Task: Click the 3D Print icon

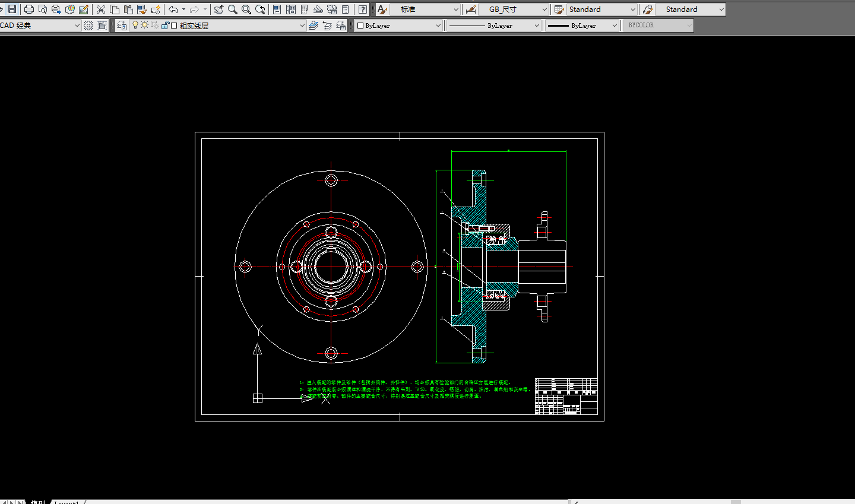Action: pos(70,9)
